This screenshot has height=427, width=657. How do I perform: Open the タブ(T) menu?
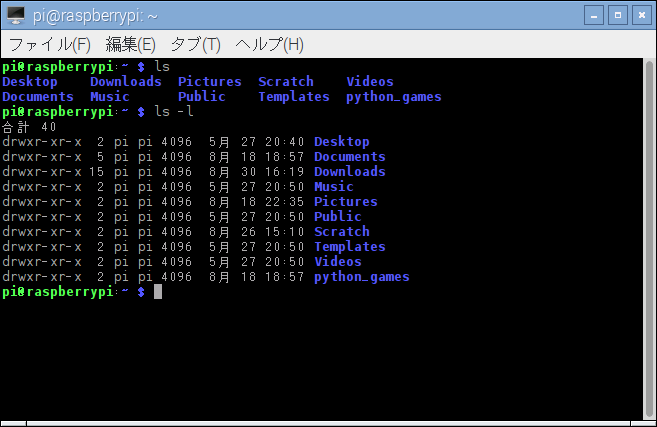pyautogui.click(x=195, y=44)
